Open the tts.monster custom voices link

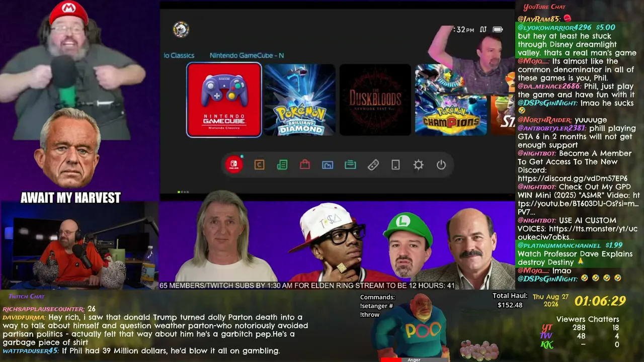578,233
